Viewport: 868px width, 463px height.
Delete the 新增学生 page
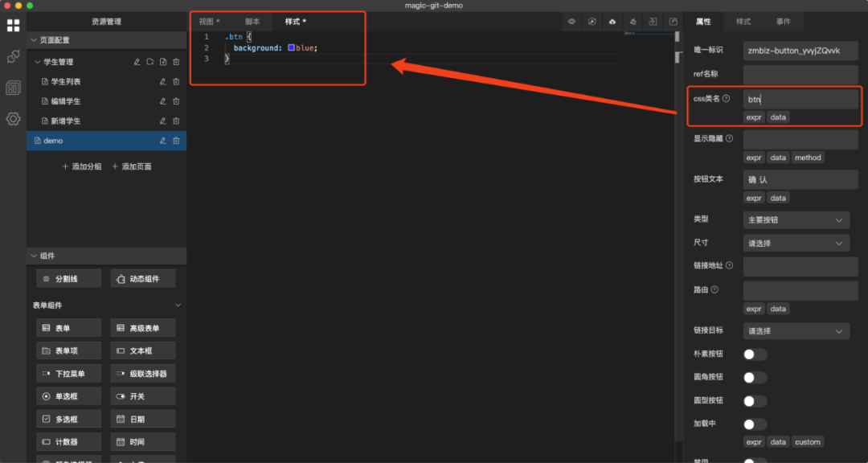pos(176,121)
